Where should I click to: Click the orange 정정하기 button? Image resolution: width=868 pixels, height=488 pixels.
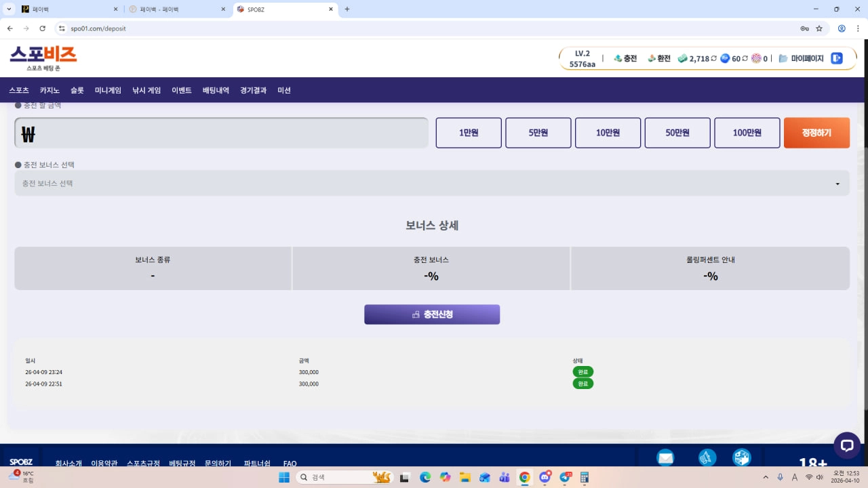click(x=816, y=133)
